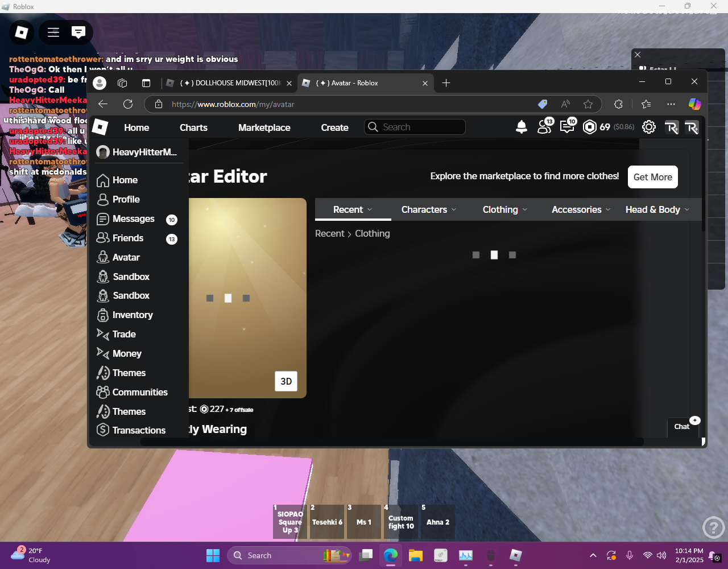728x569 pixels.
Task: Open the Roblox in-game menu logo button
Action: pyautogui.click(x=22, y=32)
